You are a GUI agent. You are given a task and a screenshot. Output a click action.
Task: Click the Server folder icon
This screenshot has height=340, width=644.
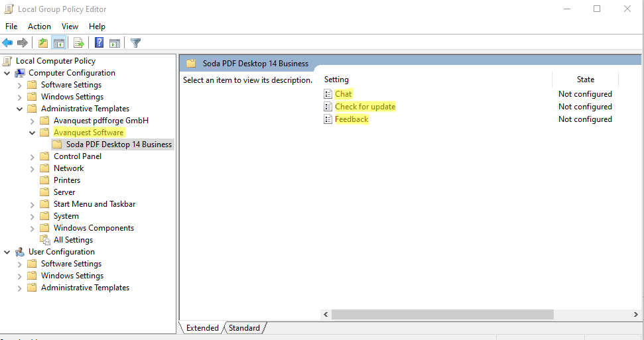point(44,192)
